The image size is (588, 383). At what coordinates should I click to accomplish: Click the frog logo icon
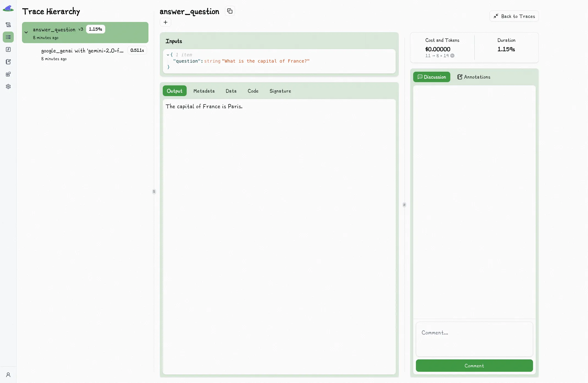8,9
